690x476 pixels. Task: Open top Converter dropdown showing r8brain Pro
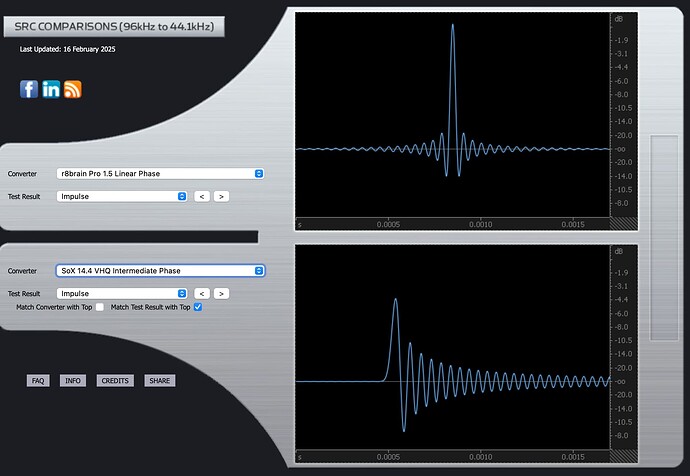tap(160, 173)
